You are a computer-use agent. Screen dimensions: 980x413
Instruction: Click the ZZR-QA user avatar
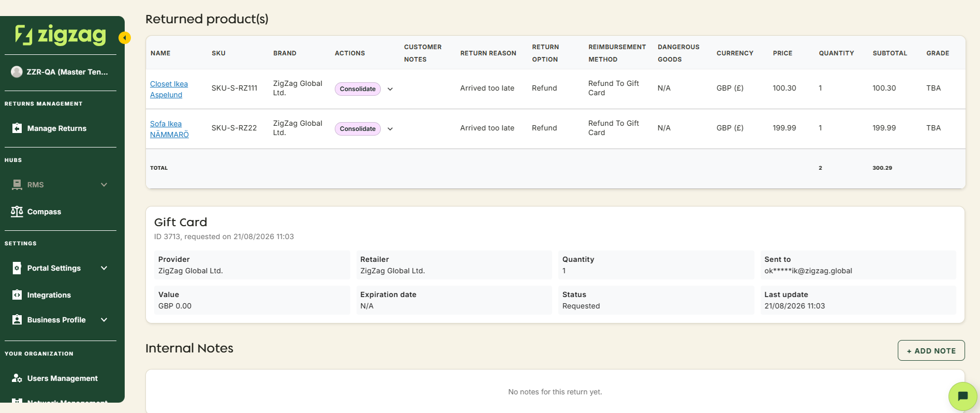pos(17,72)
